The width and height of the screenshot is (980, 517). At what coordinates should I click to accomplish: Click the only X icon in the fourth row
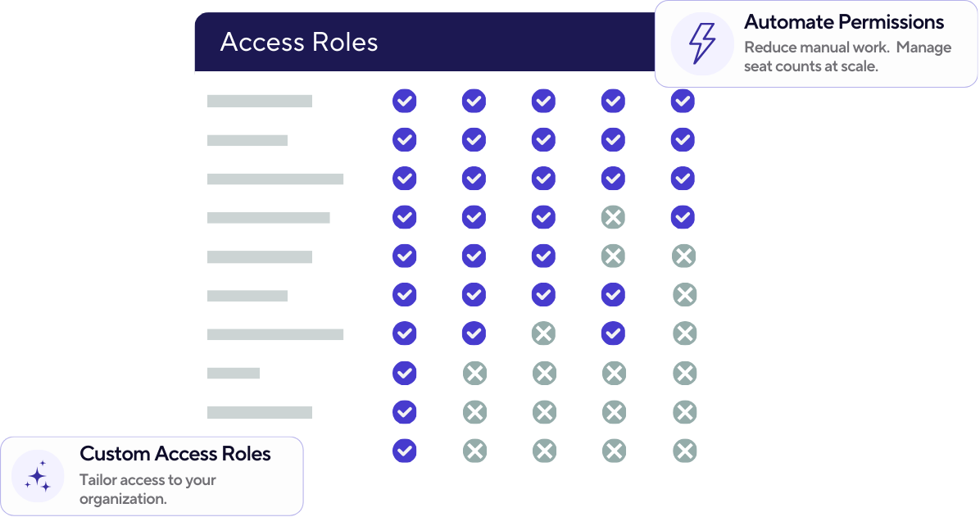tap(613, 217)
